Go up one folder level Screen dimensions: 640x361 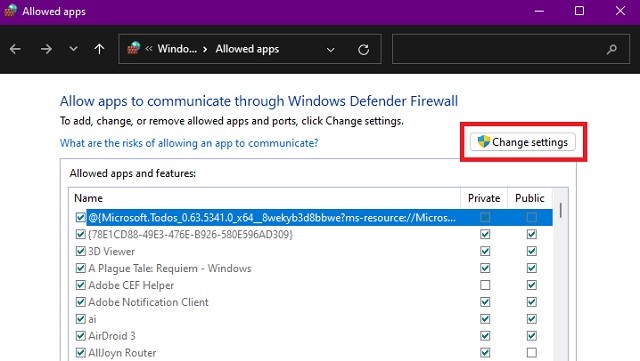pyautogui.click(x=99, y=49)
